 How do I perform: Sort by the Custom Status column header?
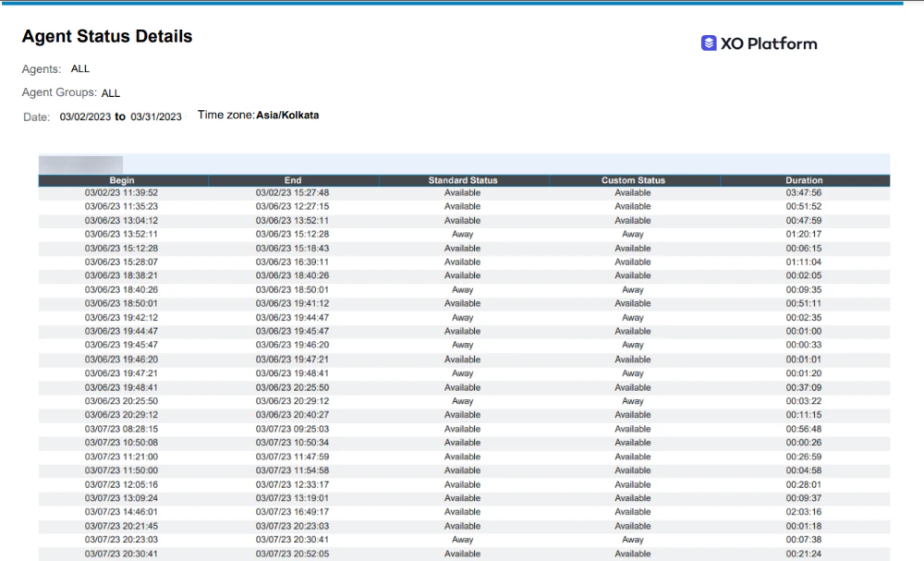[x=632, y=180]
